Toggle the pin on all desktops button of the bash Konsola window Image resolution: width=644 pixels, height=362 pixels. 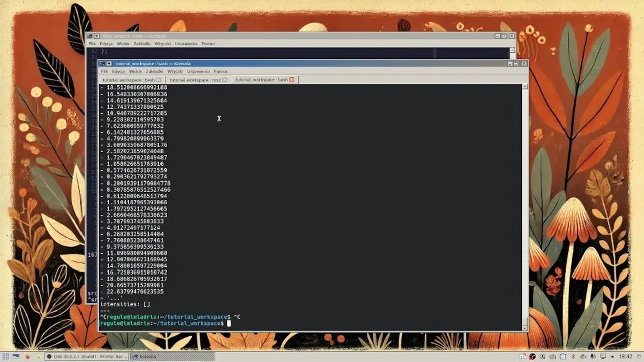(109, 64)
